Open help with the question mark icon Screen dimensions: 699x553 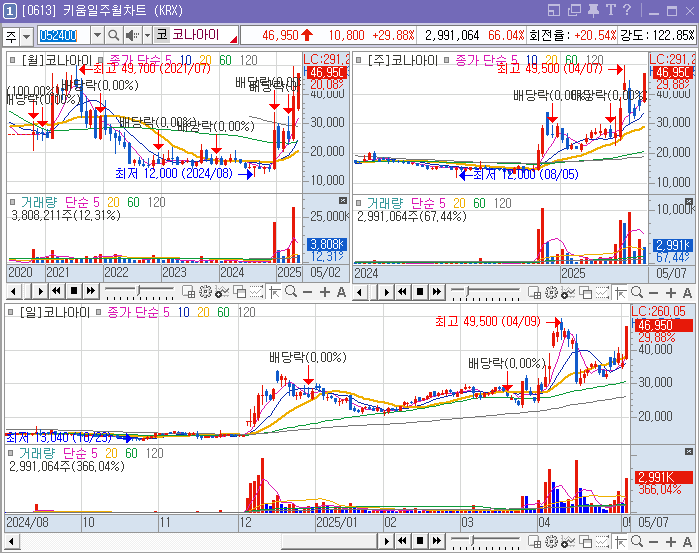tap(627, 10)
